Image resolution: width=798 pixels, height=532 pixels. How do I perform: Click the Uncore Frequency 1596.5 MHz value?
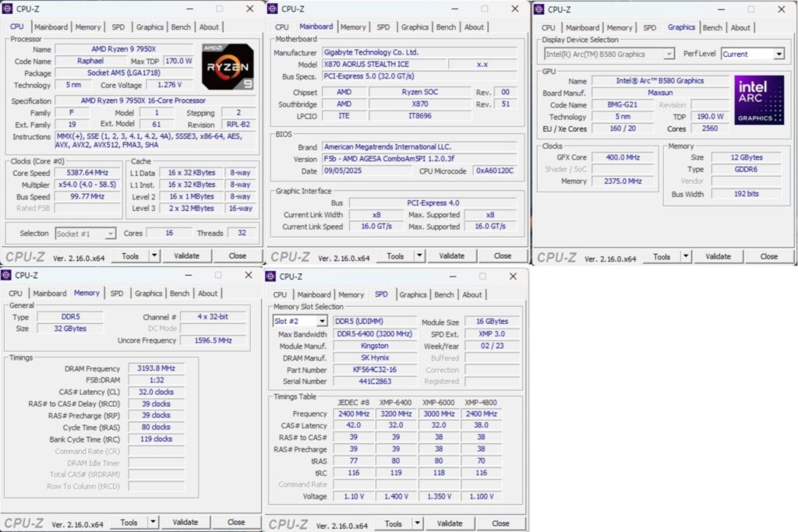coord(213,340)
